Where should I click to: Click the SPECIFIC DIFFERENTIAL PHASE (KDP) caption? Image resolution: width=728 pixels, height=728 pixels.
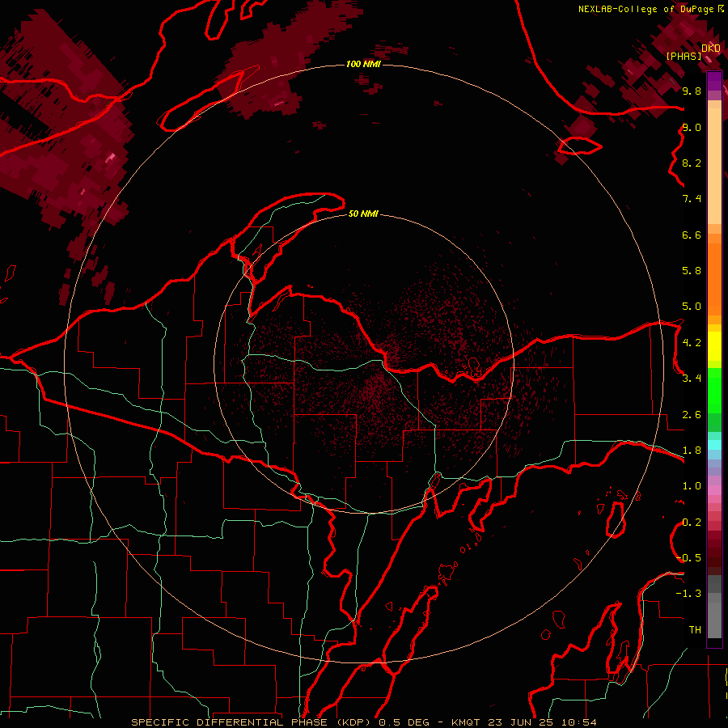tap(250, 722)
